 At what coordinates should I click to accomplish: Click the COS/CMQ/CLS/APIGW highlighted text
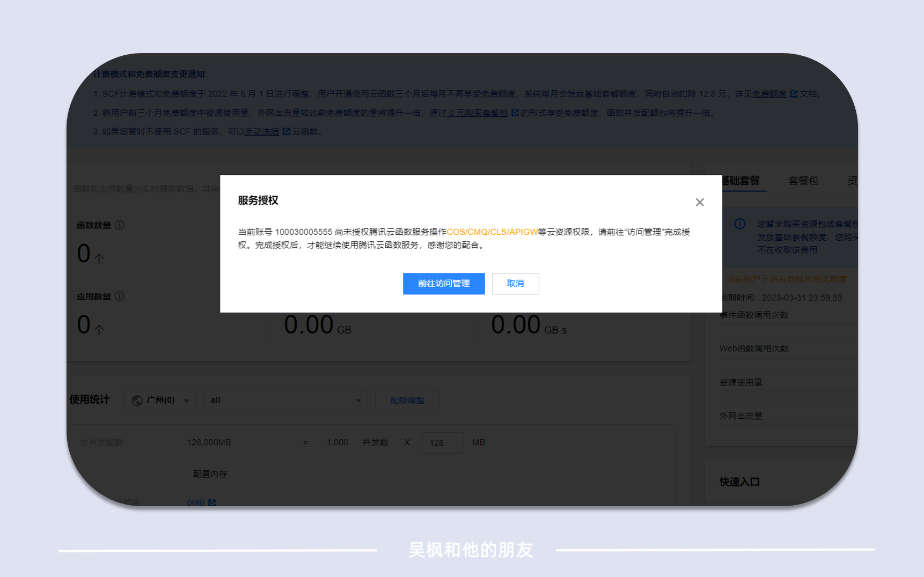click(492, 232)
